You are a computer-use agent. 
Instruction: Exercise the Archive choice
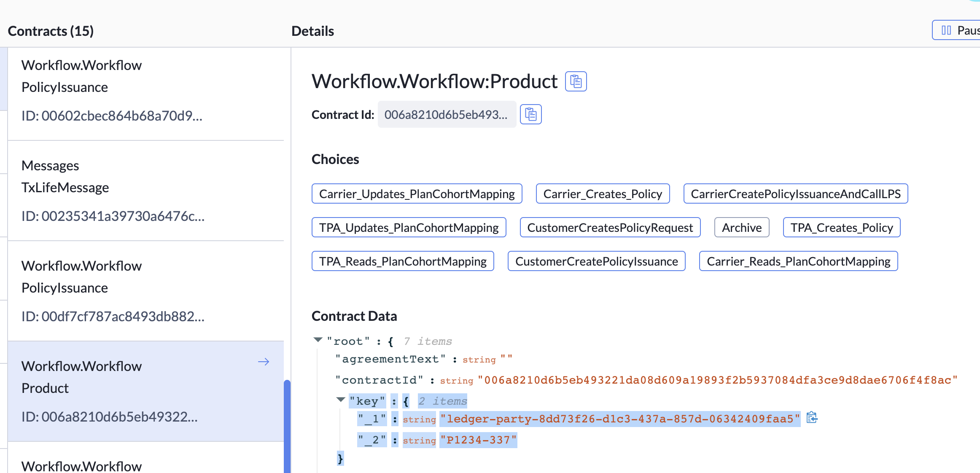pos(741,228)
